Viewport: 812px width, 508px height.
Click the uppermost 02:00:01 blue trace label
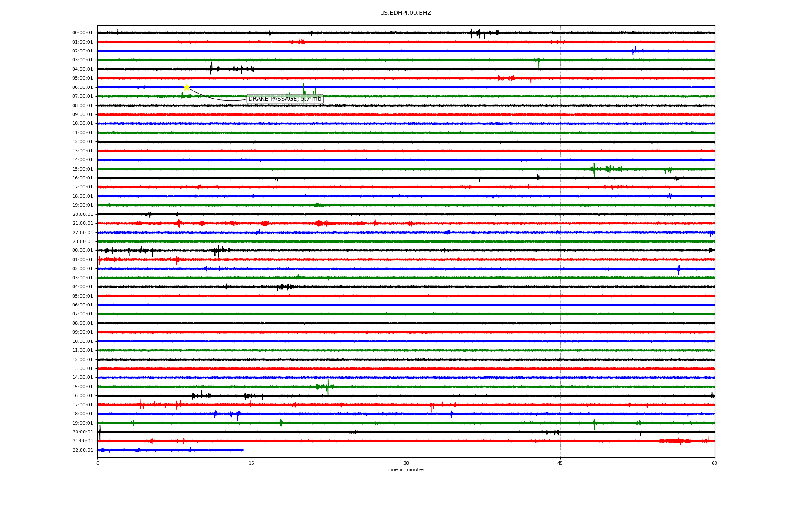point(82,51)
